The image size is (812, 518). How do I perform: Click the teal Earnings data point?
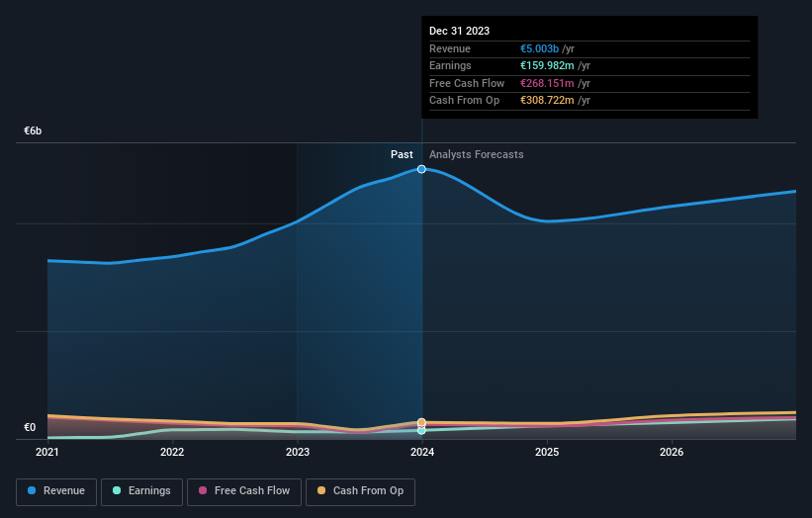(421, 431)
